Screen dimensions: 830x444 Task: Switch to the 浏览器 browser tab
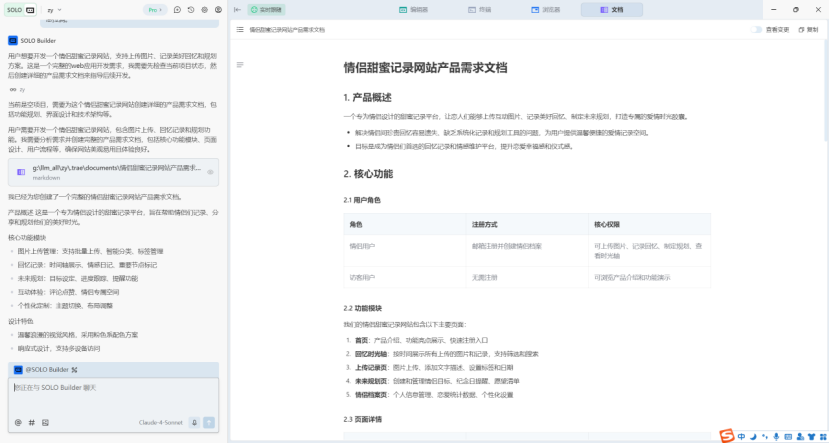[x=546, y=10]
